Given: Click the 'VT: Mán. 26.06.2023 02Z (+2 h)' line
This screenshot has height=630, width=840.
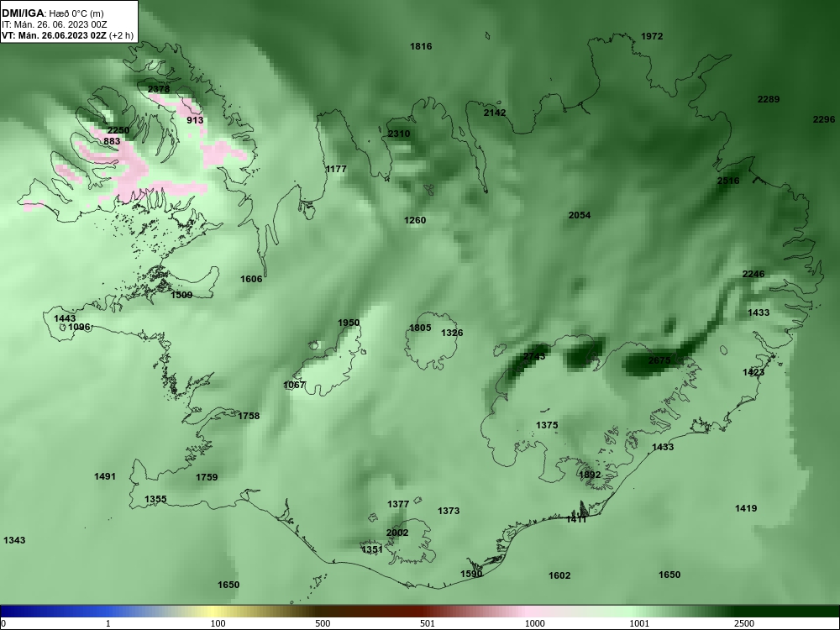Looking at the screenshot, I should 67,35.
